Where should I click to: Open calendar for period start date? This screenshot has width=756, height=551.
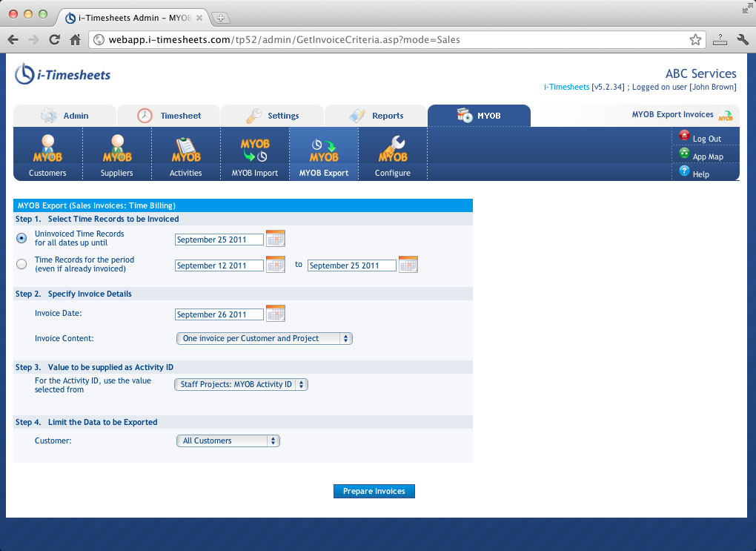(x=275, y=265)
